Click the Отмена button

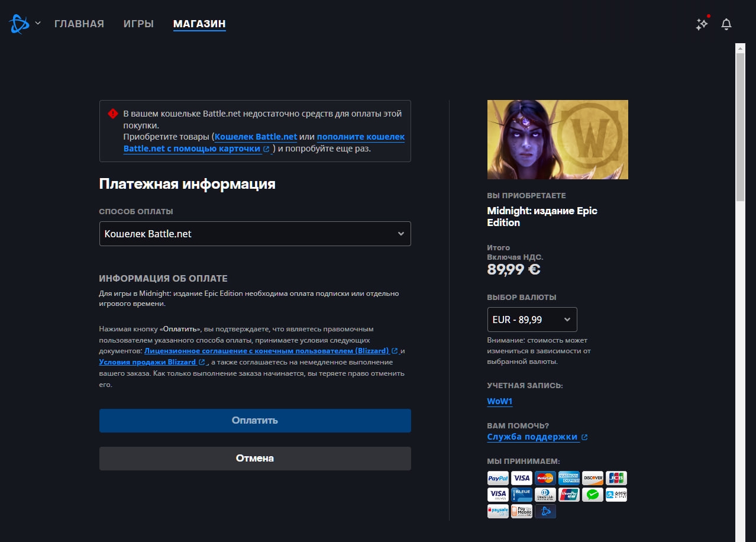(x=255, y=459)
